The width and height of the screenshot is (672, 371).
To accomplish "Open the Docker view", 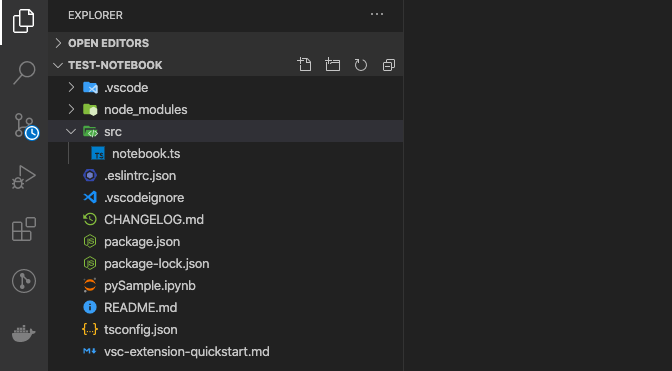I will click(x=24, y=333).
